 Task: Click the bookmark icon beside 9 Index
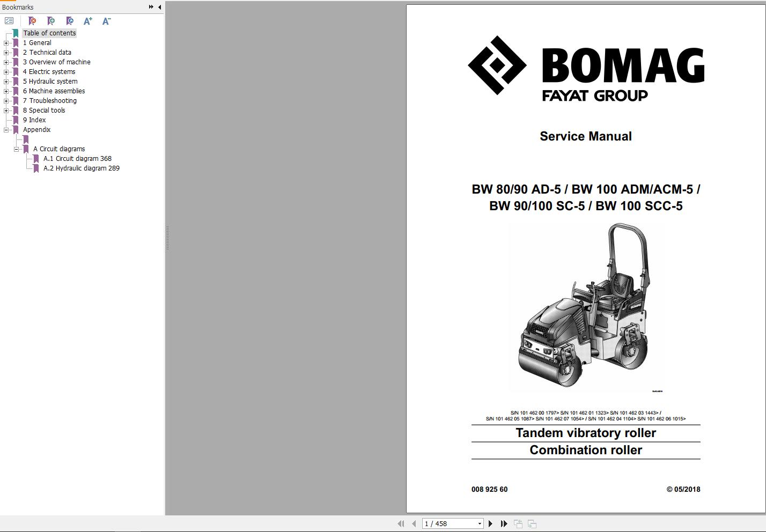pyautogui.click(x=16, y=120)
